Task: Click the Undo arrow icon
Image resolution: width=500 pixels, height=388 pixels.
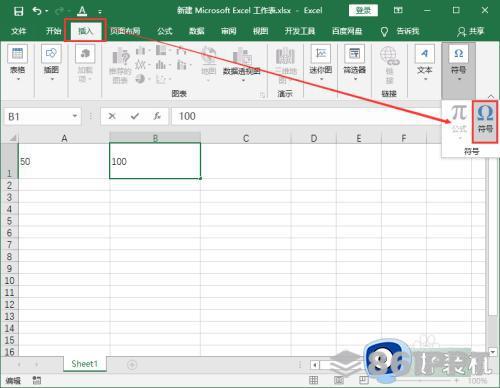Action: (37, 11)
